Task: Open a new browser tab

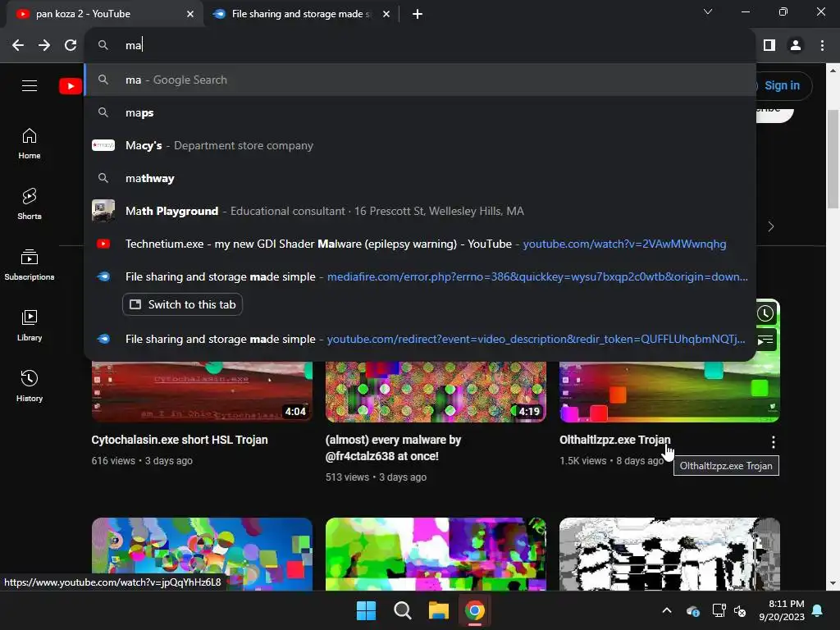Action: point(418,14)
